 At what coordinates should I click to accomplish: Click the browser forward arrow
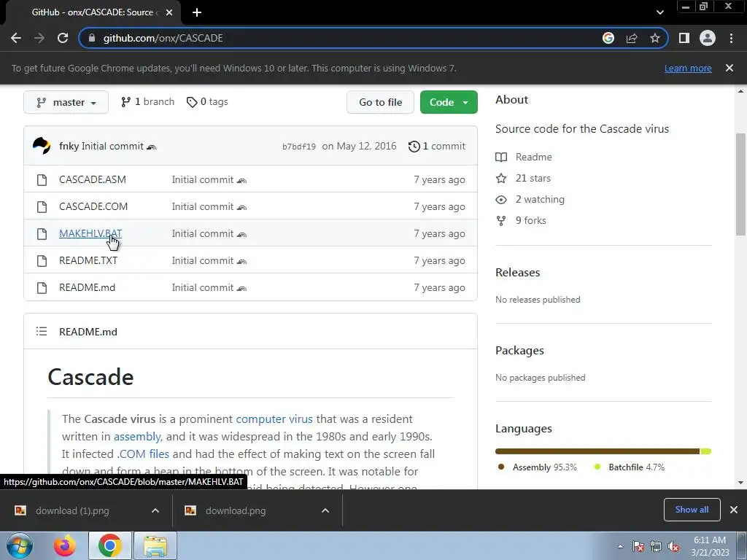tap(39, 38)
